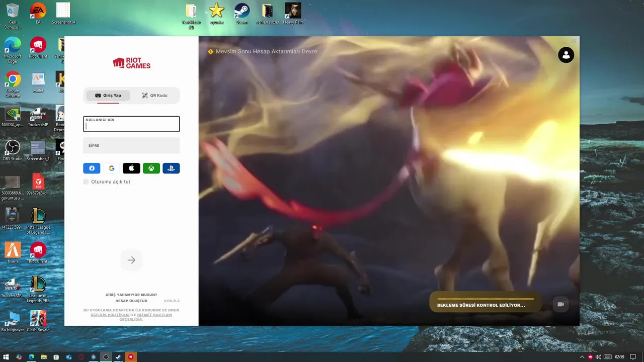Open the fivem desktop shortcut

click(13, 253)
